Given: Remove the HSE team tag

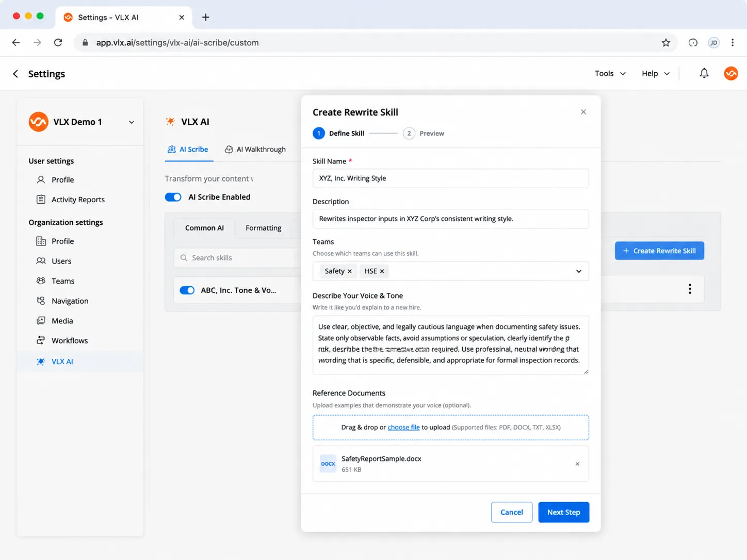Looking at the screenshot, I should 382,271.
